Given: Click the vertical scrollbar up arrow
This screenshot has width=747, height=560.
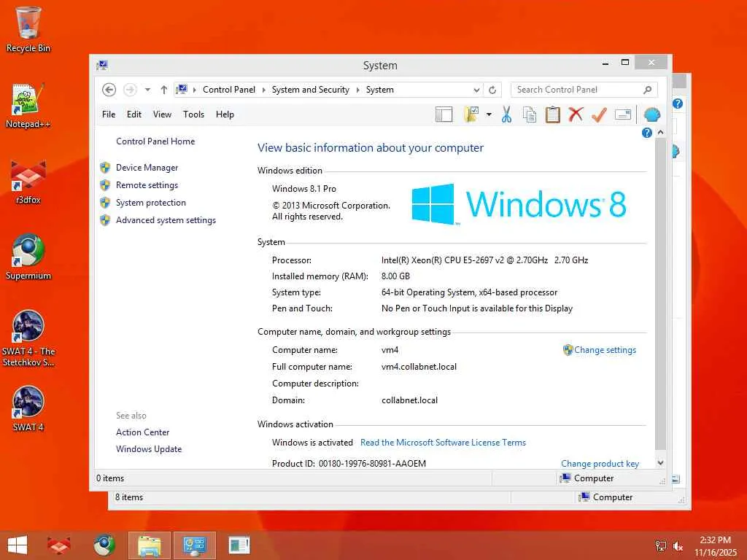Looking at the screenshot, I should click(660, 133).
